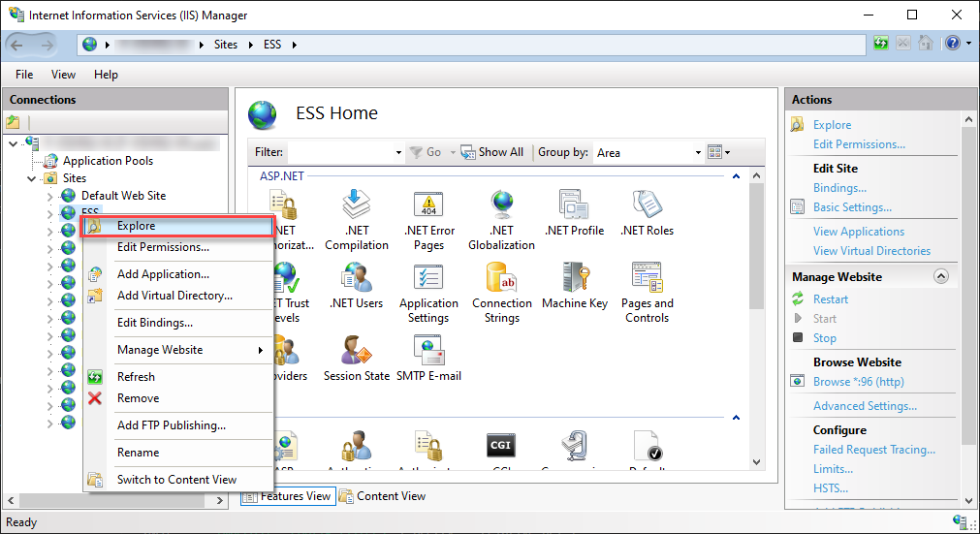
Task: Collapse the server root tree node
Action: point(14,143)
